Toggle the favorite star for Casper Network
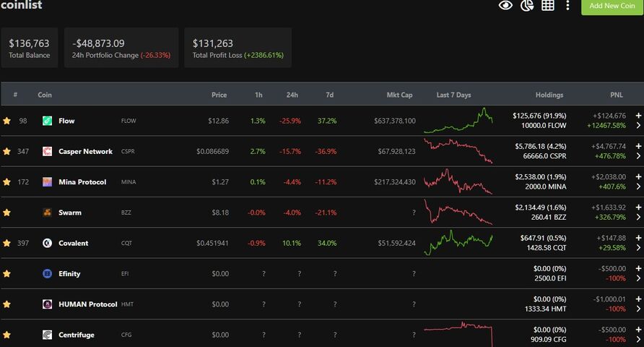Viewport: 644px width, 347px height. (6, 151)
